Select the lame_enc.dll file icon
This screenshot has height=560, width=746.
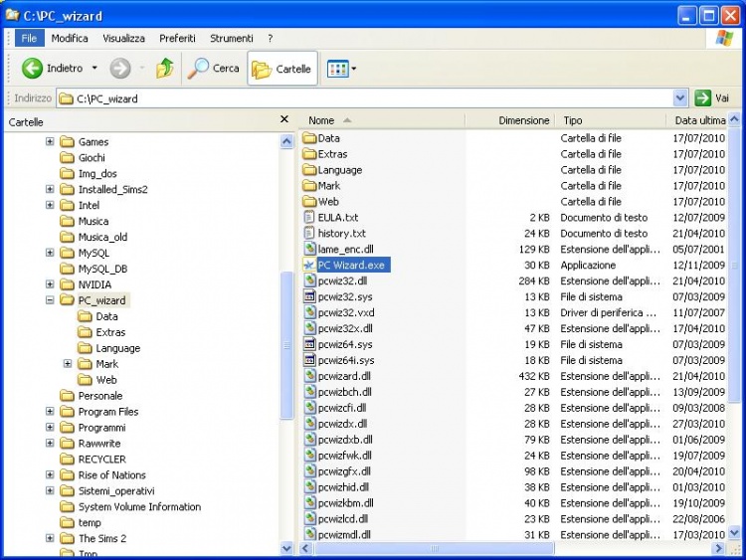click(308, 250)
